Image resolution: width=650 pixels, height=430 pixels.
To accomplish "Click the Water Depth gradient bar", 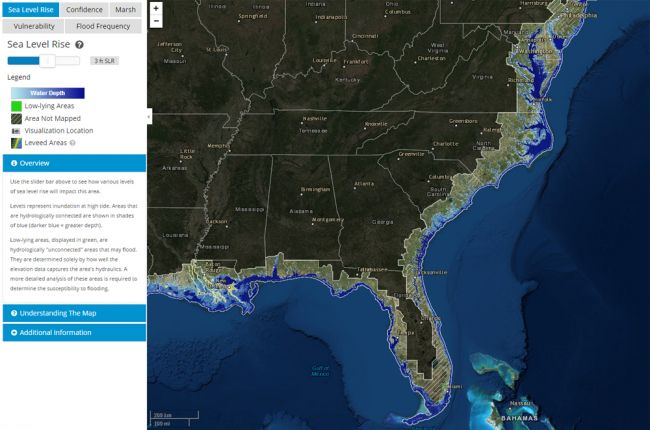I will (x=47, y=93).
